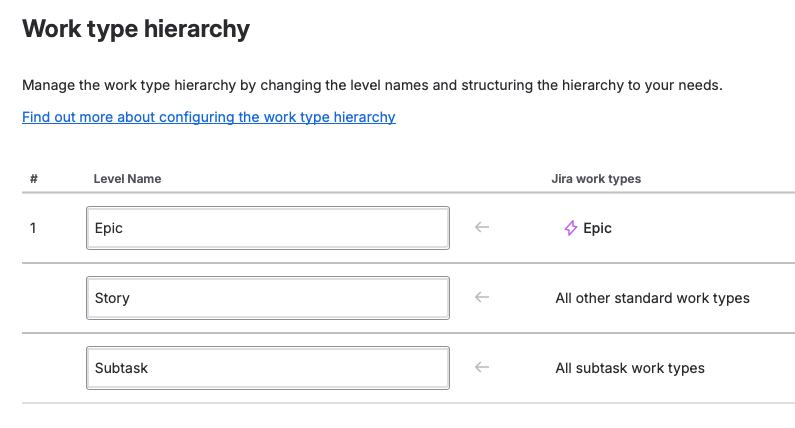Image resolution: width=795 pixels, height=428 pixels.
Task: Focus the Epic level name input
Action: [x=268, y=228]
